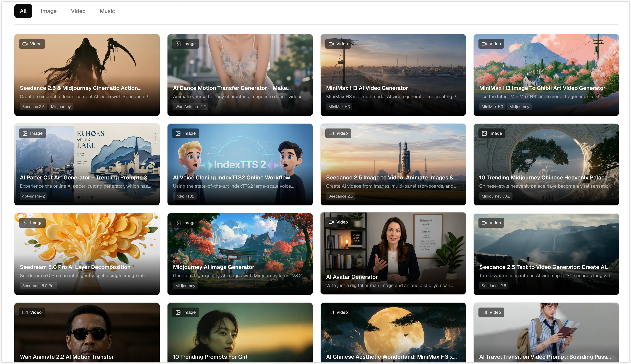The image size is (631, 364).
Task: Click the Video badge on Seedance Text to Video card
Action: point(491,223)
